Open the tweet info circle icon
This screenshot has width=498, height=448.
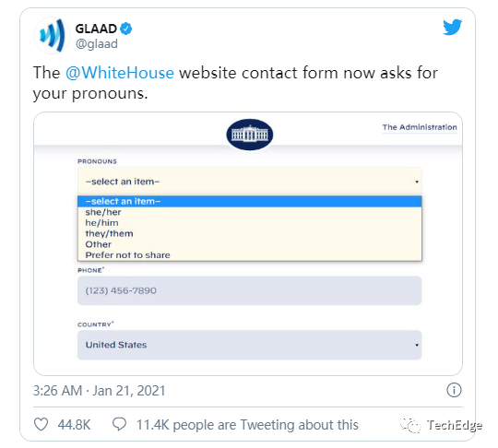(x=454, y=390)
